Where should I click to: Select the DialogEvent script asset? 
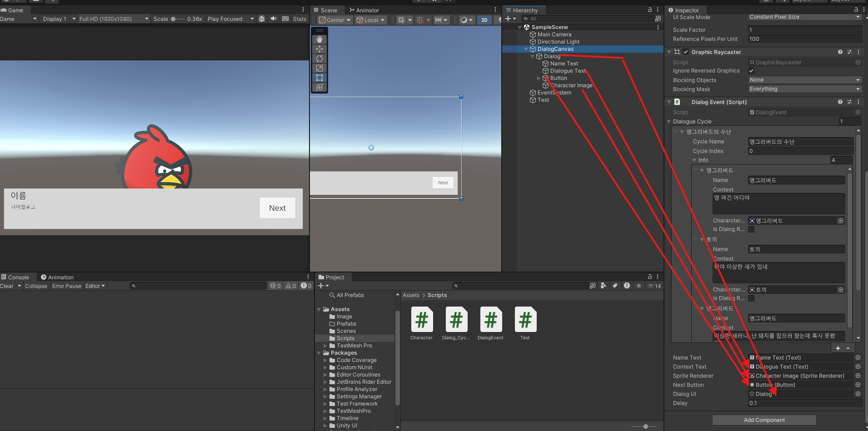[490, 323]
